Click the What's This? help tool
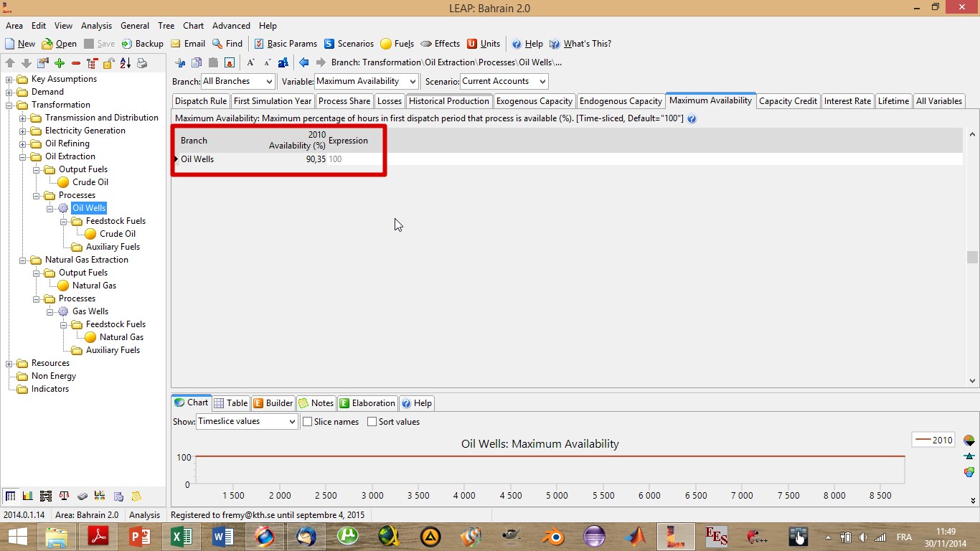The width and height of the screenshot is (980, 551). coord(580,44)
